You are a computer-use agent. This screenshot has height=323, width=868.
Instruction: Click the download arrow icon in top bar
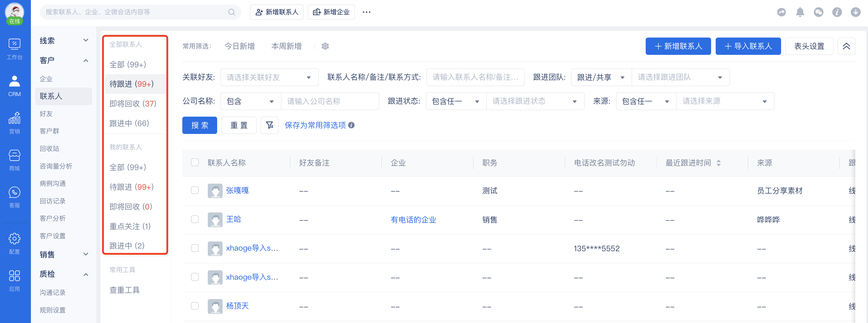click(856, 12)
